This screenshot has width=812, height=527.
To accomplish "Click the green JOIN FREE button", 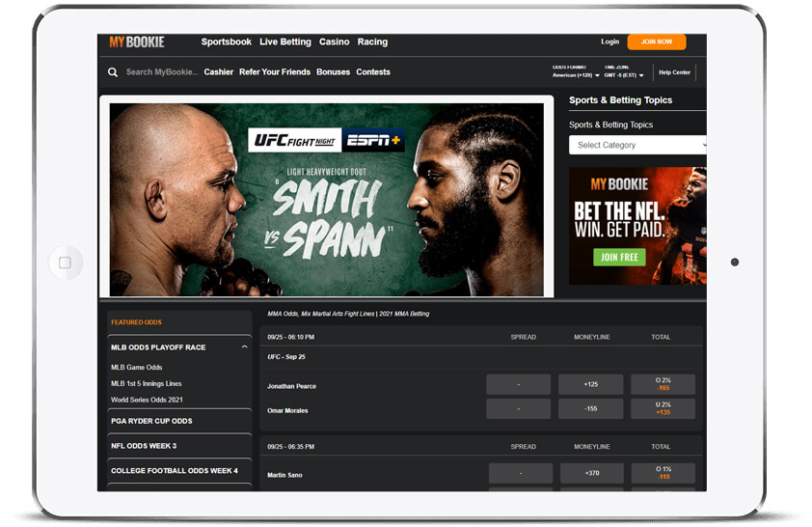I will [619, 257].
